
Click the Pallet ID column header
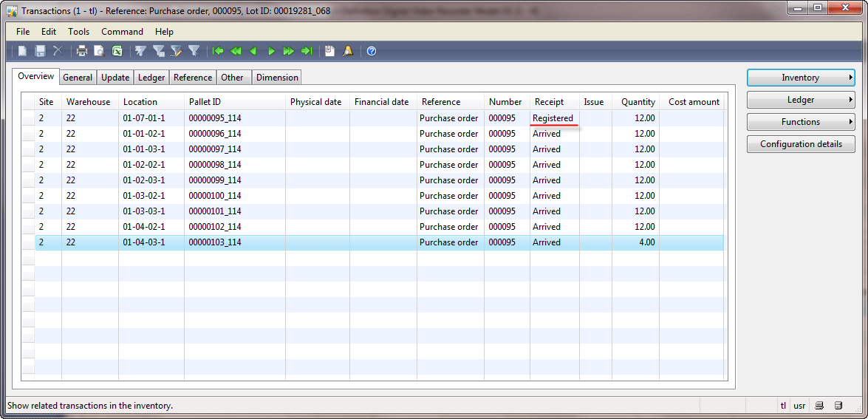(x=235, y=102)
